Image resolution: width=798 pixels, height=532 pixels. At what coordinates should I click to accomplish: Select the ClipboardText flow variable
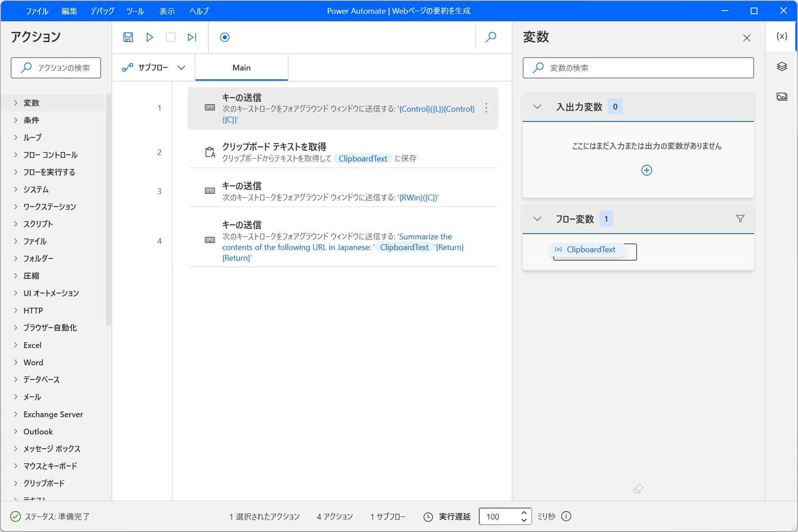pyautogui.click(x=587, y=250)
